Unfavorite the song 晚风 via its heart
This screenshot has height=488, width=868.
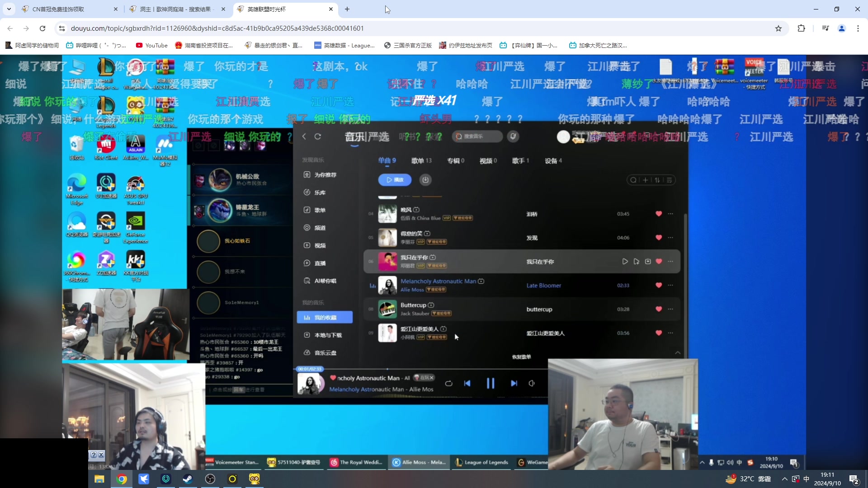[x=659, y=214]
